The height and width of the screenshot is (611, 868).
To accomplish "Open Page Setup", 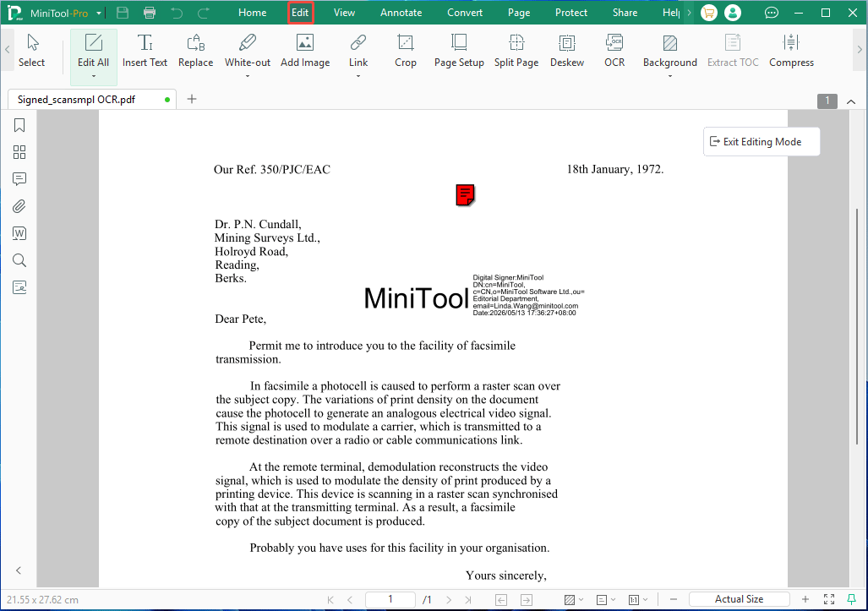I will 459,51.
